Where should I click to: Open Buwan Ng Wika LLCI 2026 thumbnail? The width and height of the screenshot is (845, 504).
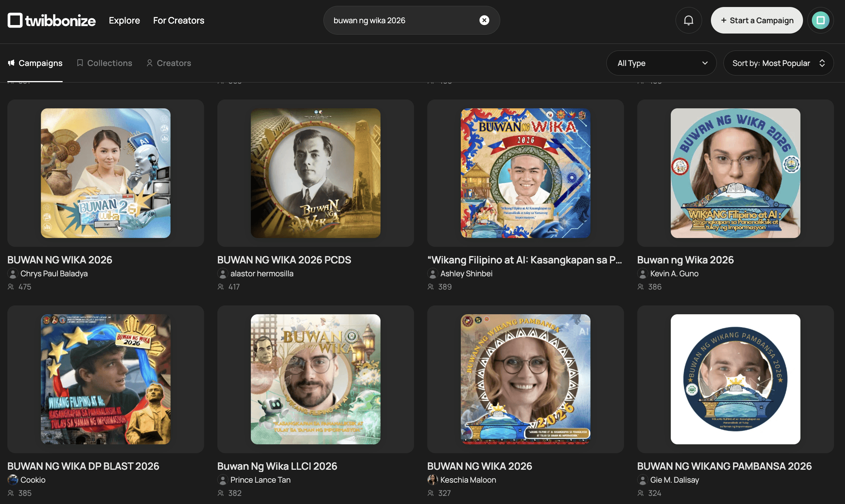(x=316, y=379)
